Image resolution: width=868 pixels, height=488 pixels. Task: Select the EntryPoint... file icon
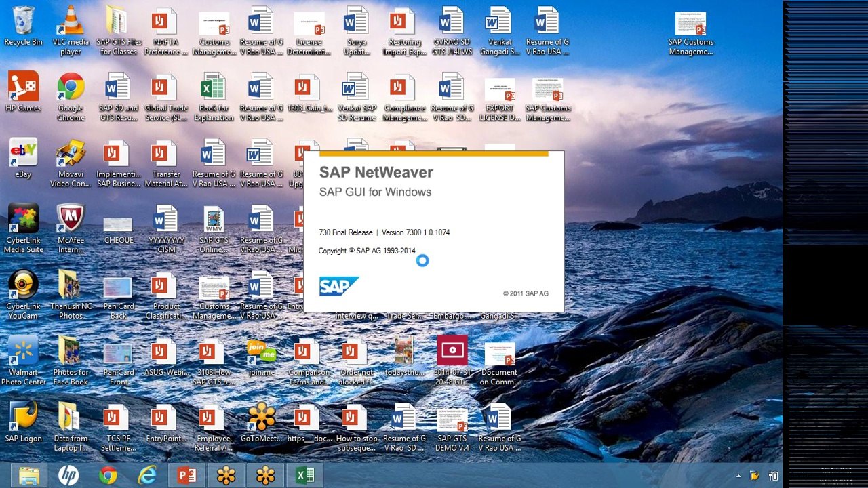tap(165, 423)
